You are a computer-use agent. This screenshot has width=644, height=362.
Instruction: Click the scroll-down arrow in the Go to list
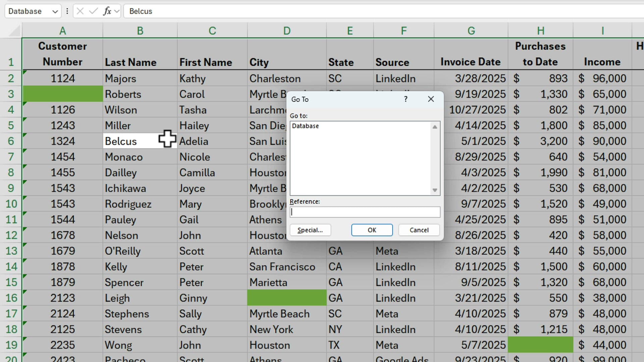tap(435, 190)
